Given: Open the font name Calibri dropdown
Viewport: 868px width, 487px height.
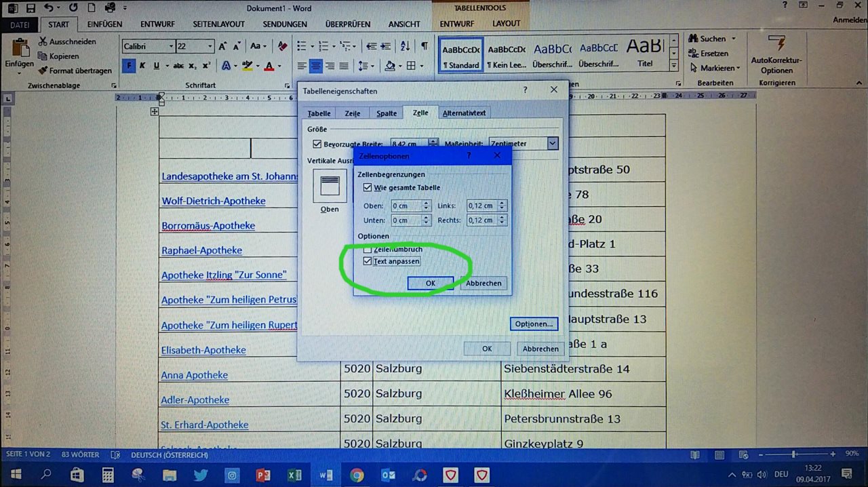Looking at the screenshot, I should pyautogui.click(x=170, y=46).
